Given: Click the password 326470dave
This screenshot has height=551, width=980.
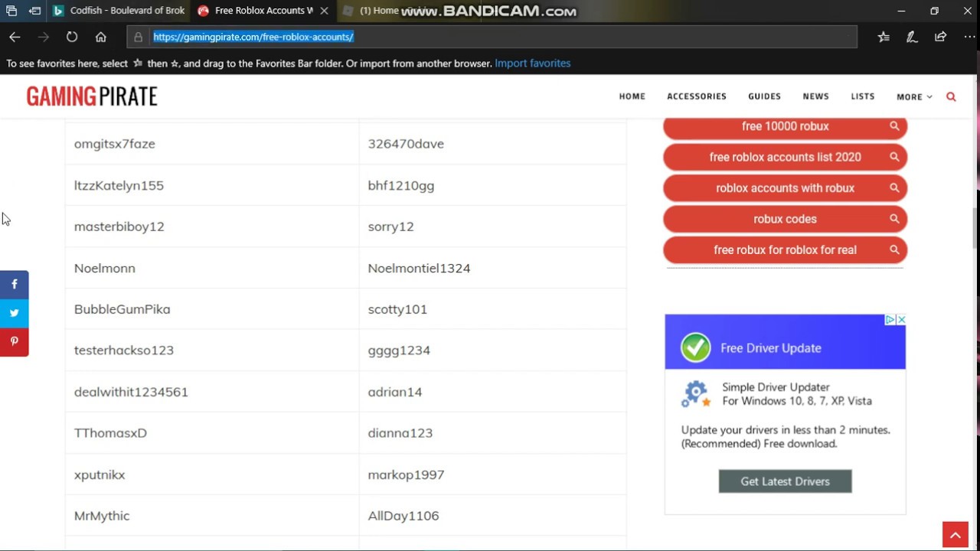Looking at the screenshot, I should pyautogui.click(x=406, y=144).
